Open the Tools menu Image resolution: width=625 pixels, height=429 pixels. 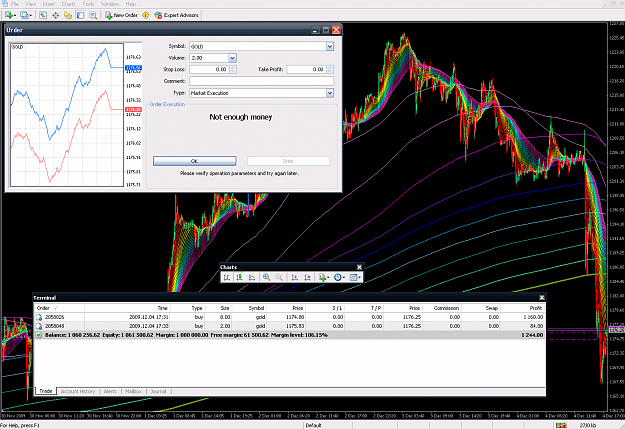click(x=88, y=4)
